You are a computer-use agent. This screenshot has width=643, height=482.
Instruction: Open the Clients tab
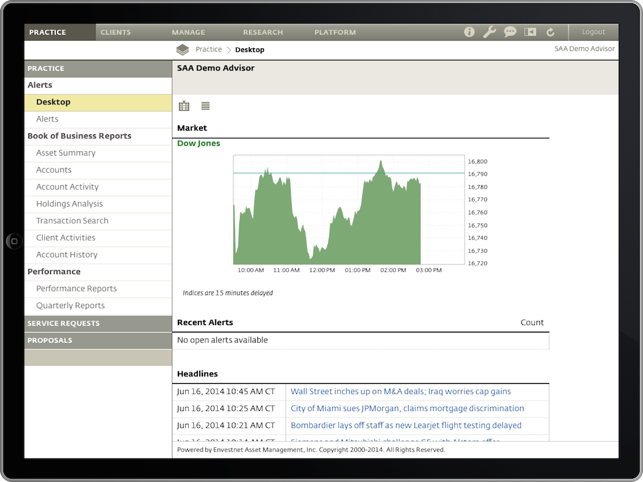click(x=116, y=32)
